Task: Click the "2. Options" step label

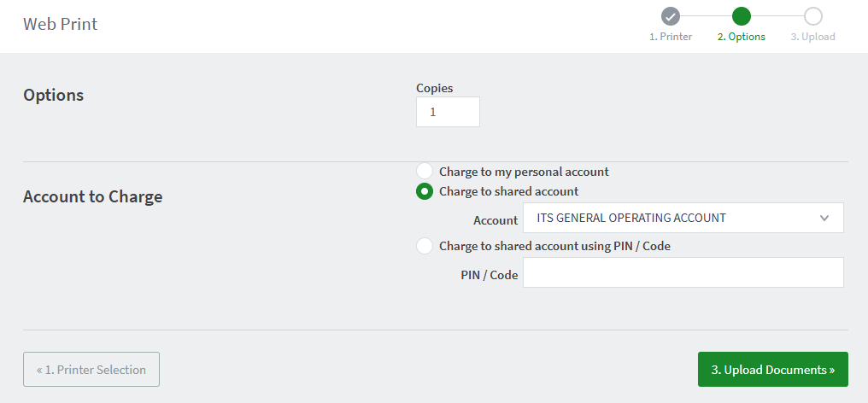Action: click(x=742, y=37)
